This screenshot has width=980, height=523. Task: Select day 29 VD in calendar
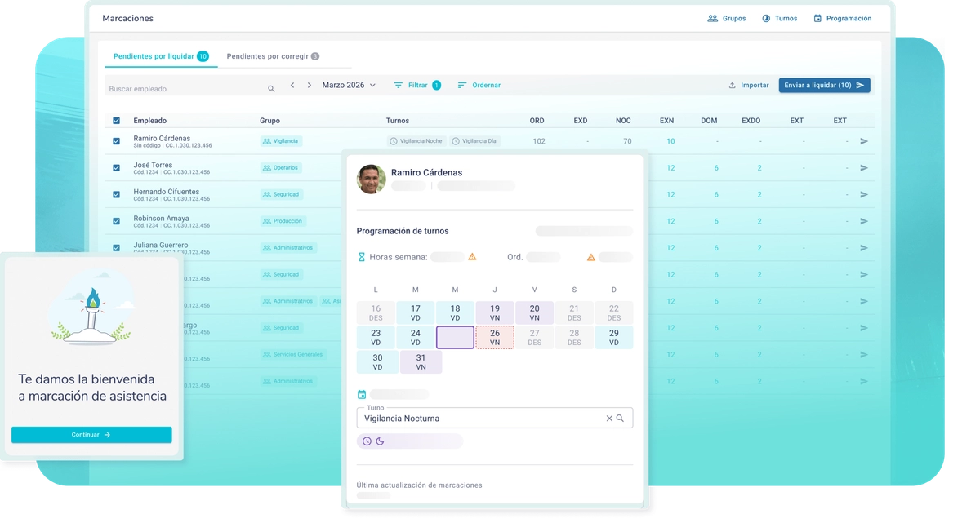click(x=614, y=337)
